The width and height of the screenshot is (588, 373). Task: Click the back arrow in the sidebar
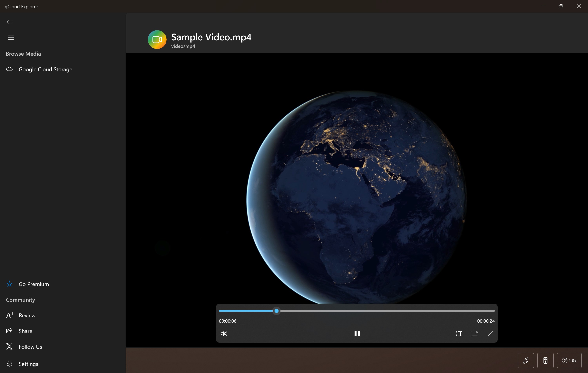point(9,22)
